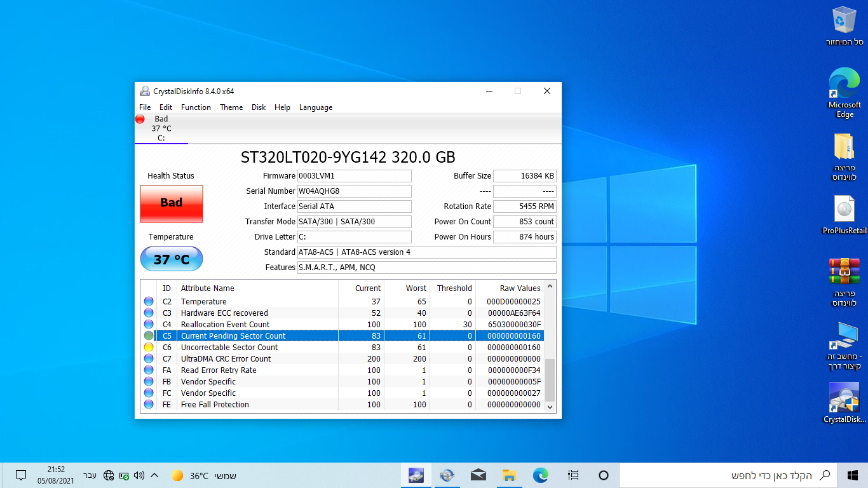This screenshot has height=488, width=868.
Task: Select the FC Vendor Specific row
Action: pos(342,393)
